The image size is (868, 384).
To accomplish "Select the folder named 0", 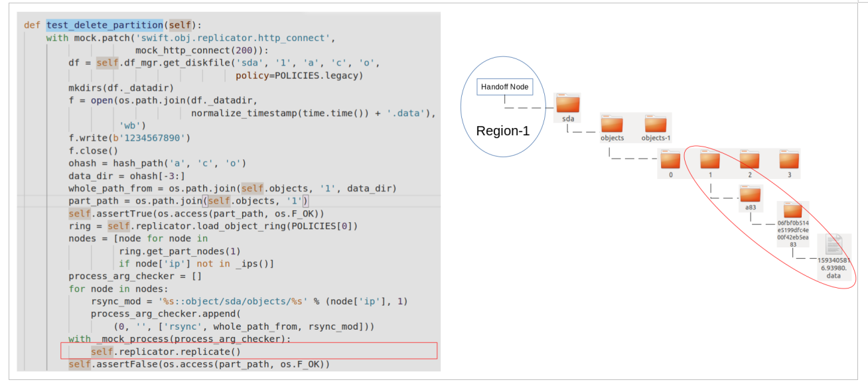I will click(x=670, y=160).
